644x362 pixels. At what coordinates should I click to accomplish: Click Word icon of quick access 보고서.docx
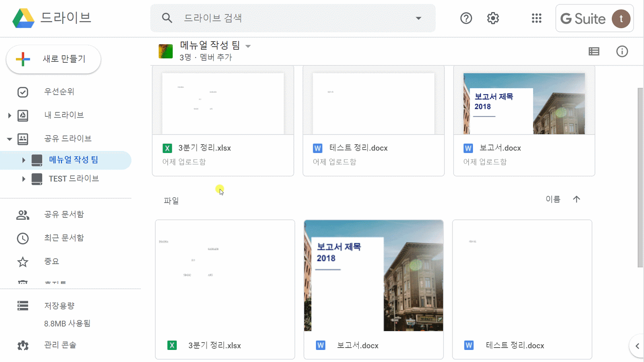point(468,148)
